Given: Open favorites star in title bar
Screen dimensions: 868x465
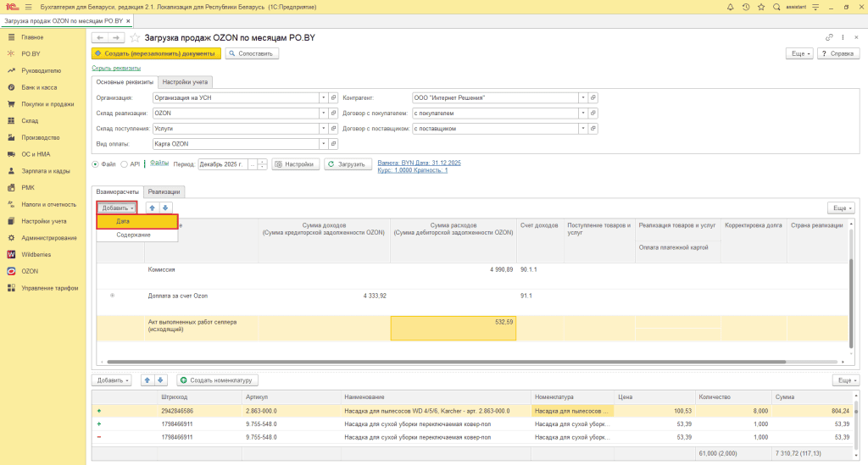Looking at the screenshot, I should point(761,7).
